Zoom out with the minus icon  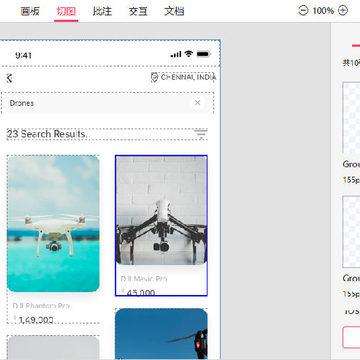click(303, 11)
